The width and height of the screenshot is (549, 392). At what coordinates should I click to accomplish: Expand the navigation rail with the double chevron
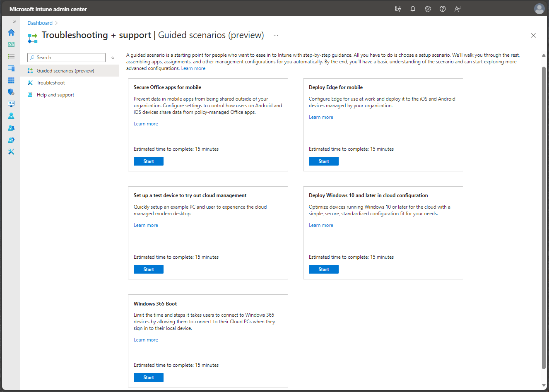point(14,21)
